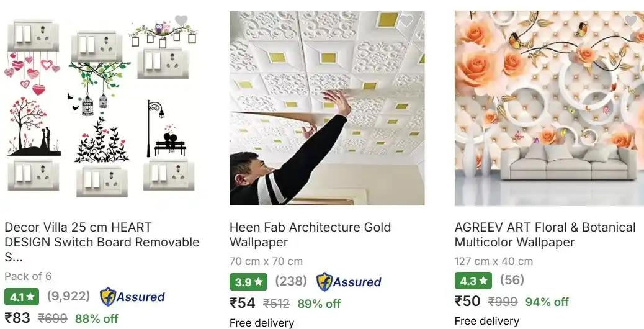Image resolution: width=644 pixels, height=329 pixels.
Task: Click the 3.9 star rating badge
Action: click(248, 282)
